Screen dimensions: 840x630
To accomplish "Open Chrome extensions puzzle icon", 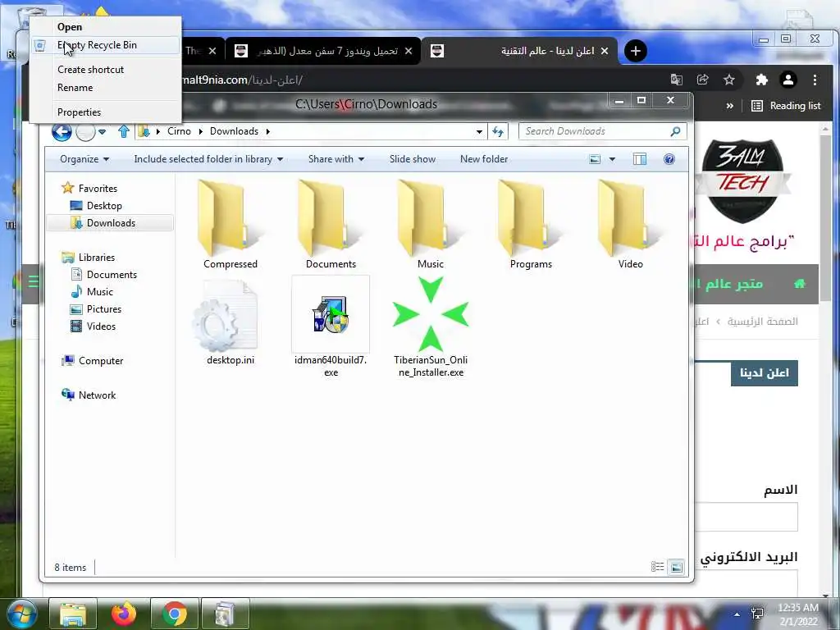I will point(761,80).
